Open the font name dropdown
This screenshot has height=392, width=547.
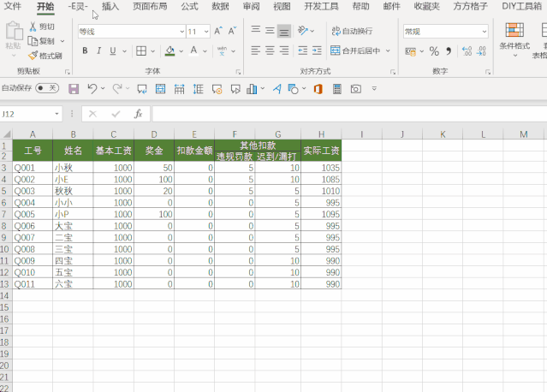tap(181, 32)
